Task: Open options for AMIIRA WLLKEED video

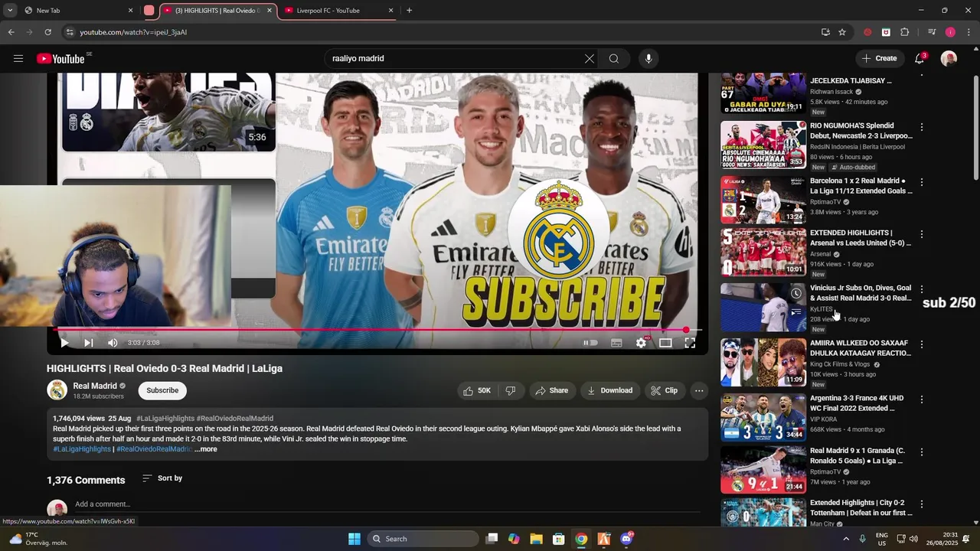Action: click(922, 344)
